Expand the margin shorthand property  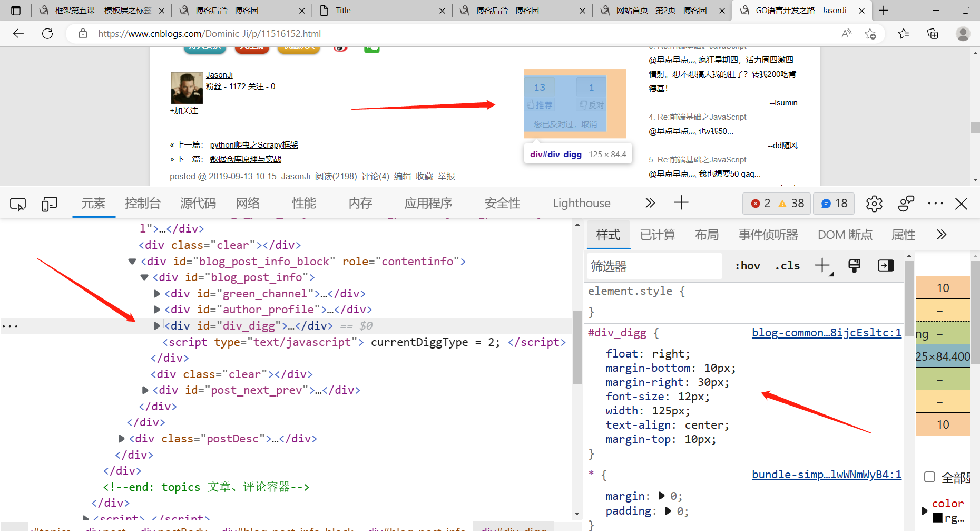(x=662, y=496)
